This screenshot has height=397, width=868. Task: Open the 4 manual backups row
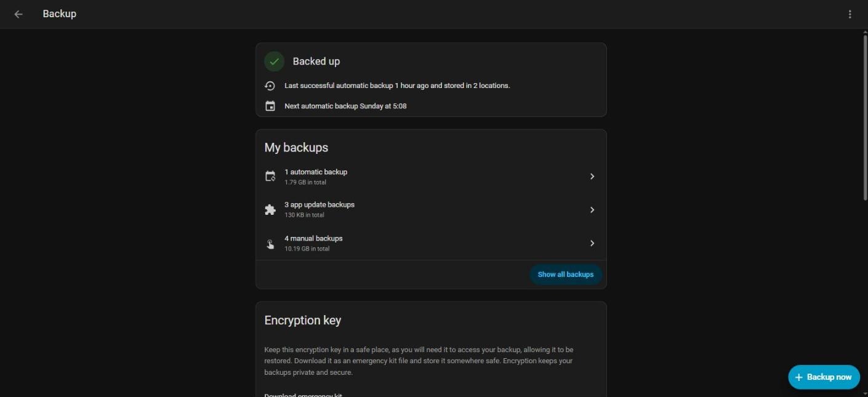click(x=431, y=243)
